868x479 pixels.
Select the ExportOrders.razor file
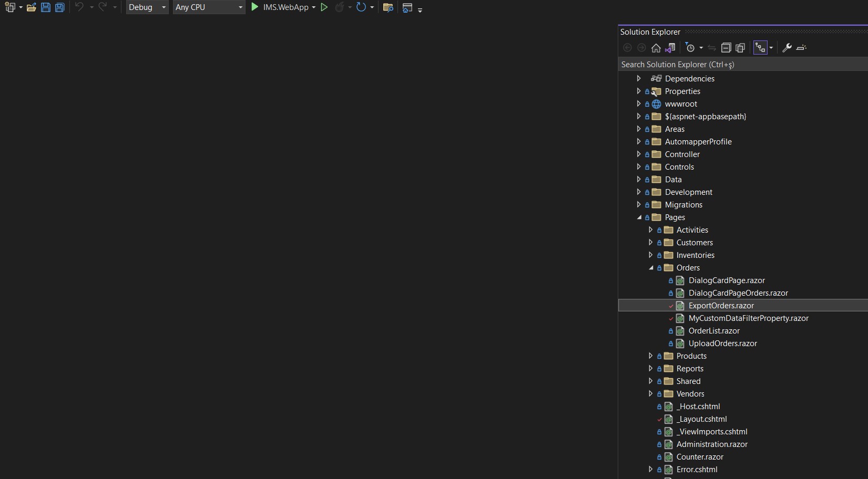[721, 305]
